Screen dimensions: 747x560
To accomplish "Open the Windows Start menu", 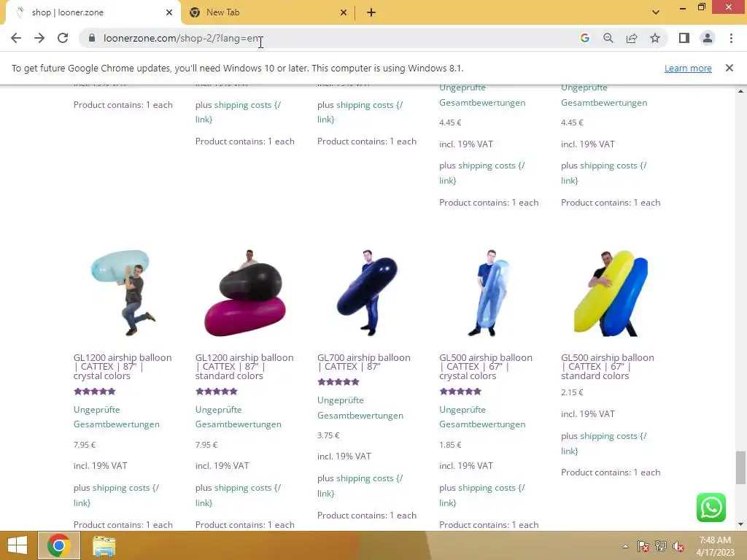I will 18,545.
